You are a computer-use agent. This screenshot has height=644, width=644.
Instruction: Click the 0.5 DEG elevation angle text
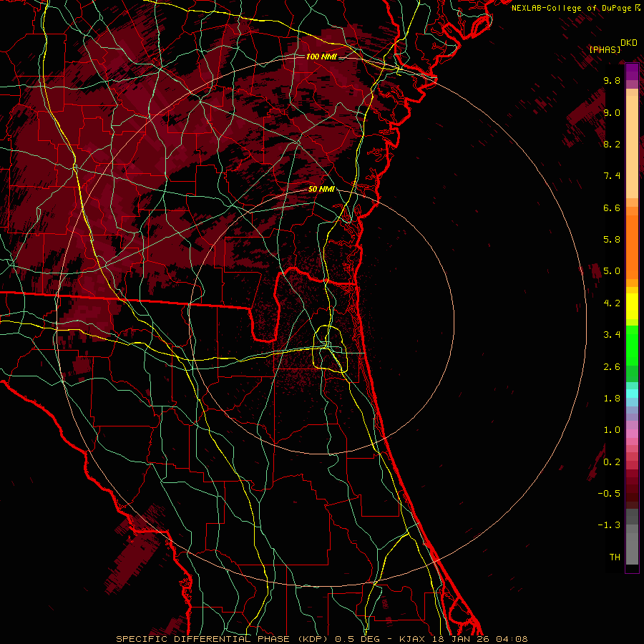(357, 639)
